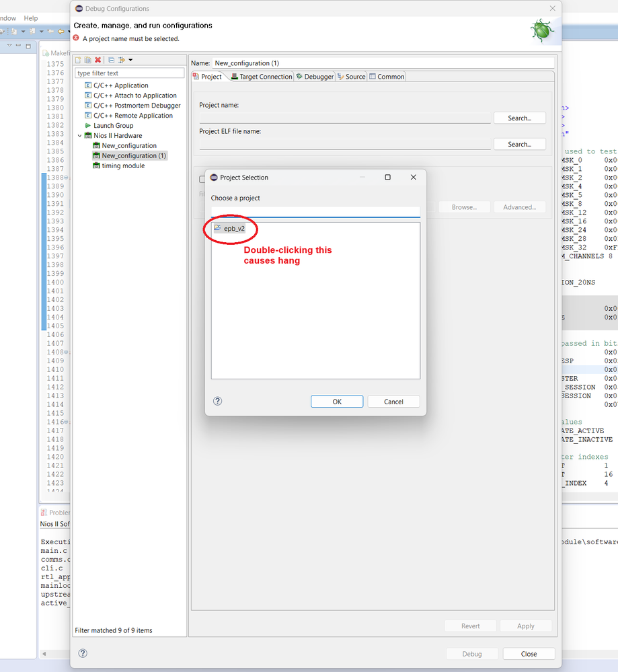Maximize the left Eclipse panel
Image resolution: width=618 pixels, height=672 pixels.
click(x=28, y=46)
